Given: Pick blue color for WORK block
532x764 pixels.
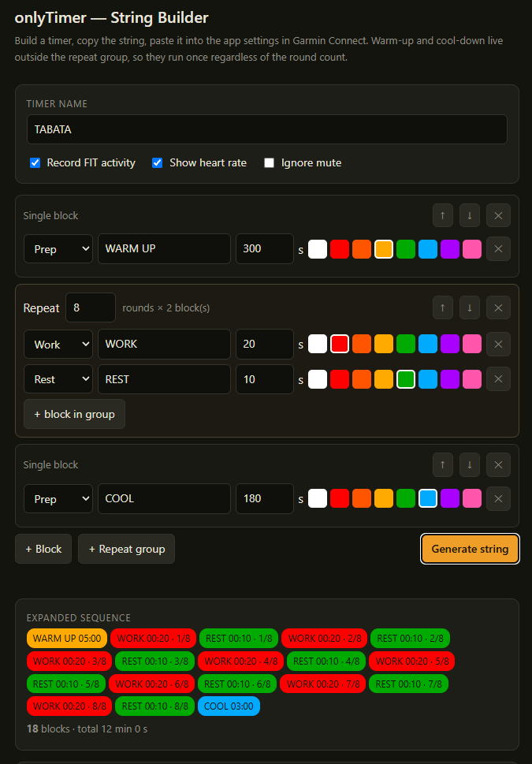Looking at the screenshot, I should click(428, 344).
